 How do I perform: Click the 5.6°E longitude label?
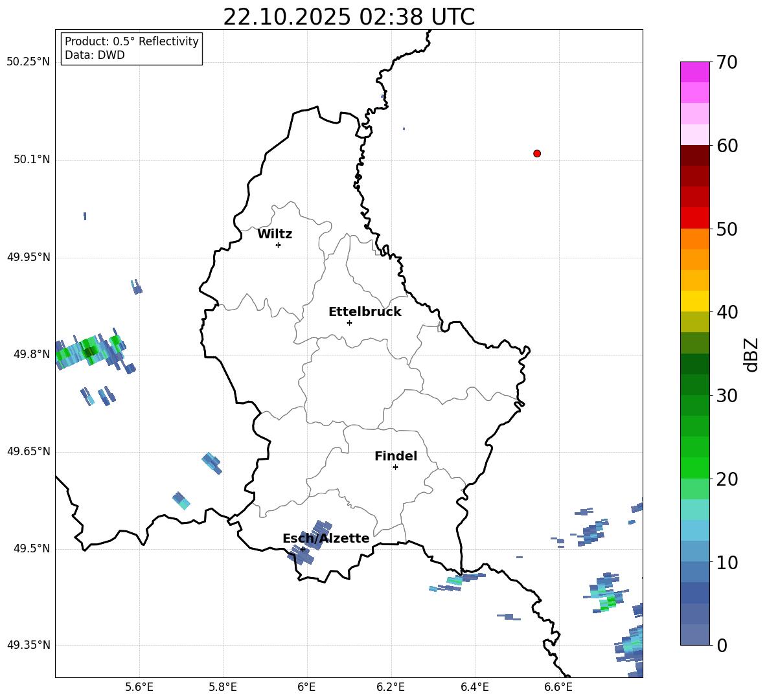point(139,687)
